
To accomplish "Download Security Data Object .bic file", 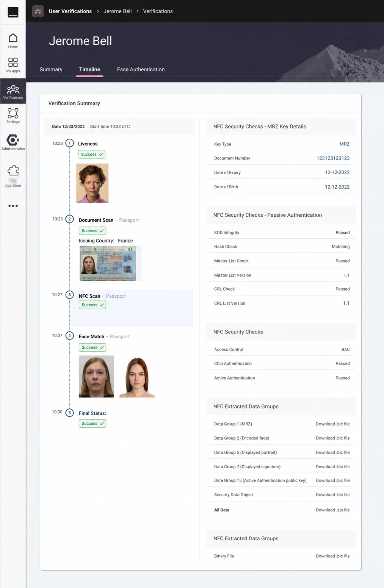I will click(333, 495).
